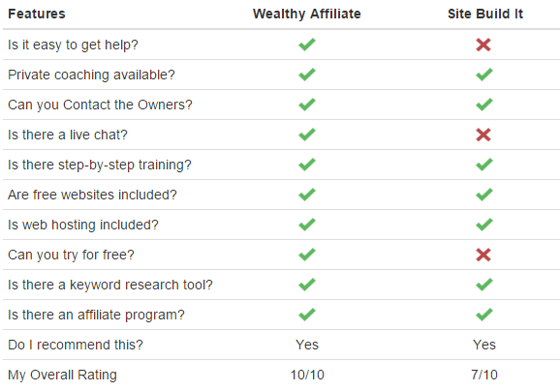Click Site Build It checkmark for affiliate program

484,315
